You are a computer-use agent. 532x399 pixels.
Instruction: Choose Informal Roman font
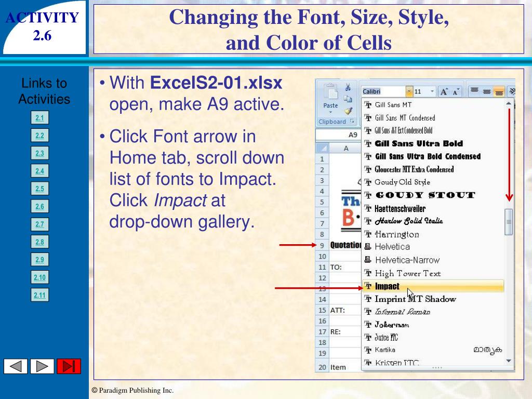pyautogui.click(x=433, y=312)
